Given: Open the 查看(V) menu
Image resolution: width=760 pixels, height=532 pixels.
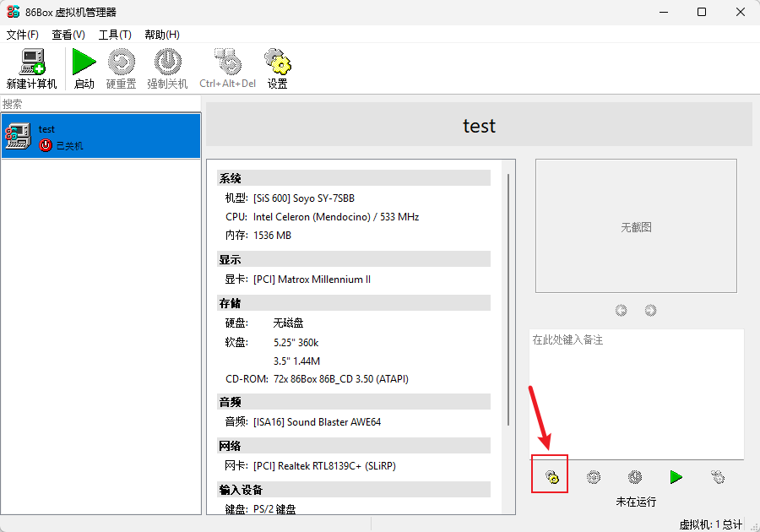Looking at the screenshot, I should click(68, 35).
